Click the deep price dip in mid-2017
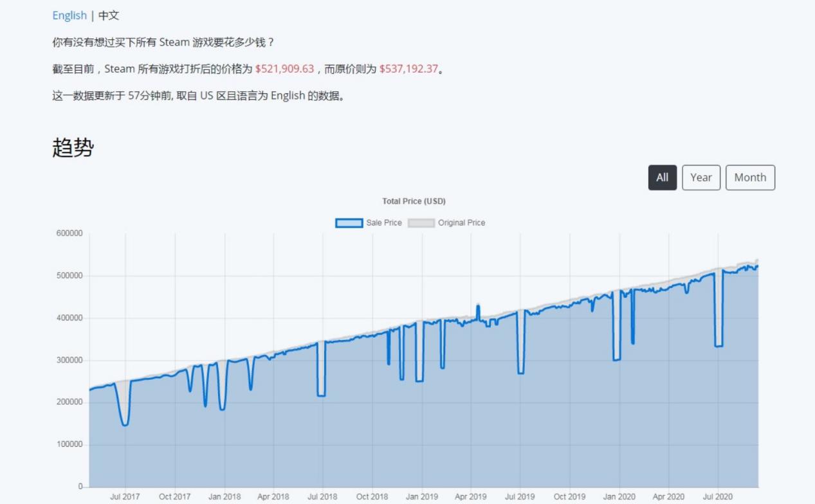 pyautogui.click(x=125, y=423)
